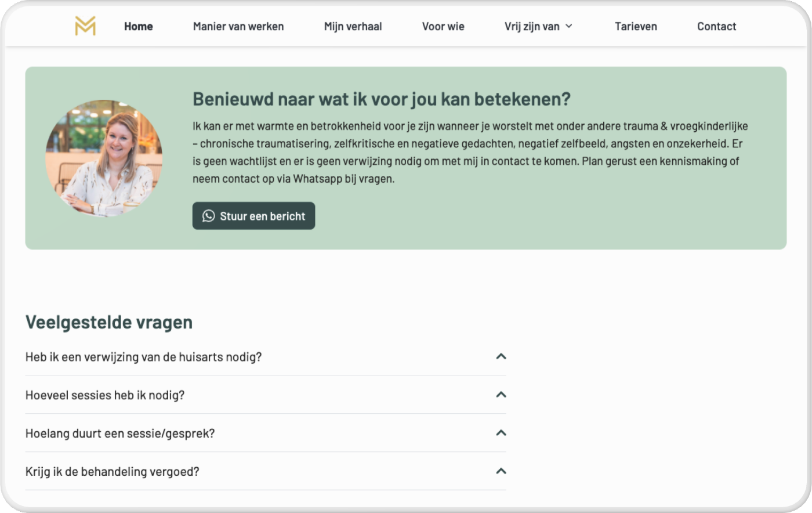Open the Voor wie menu item
The width and height of the screenshot is (812, 513).
pos(443,26)
